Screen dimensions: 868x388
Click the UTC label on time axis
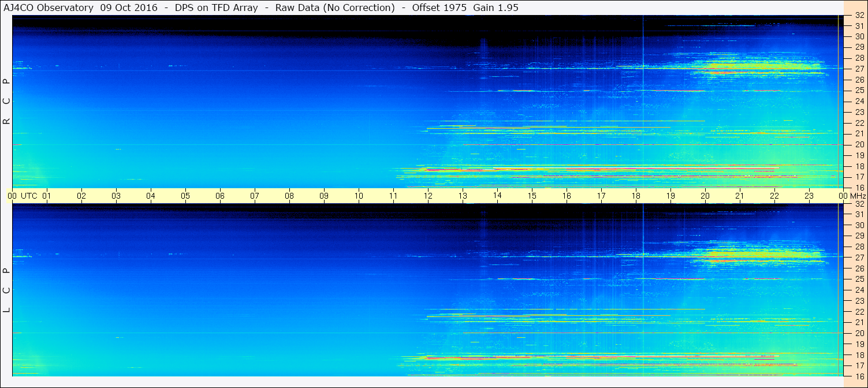click(x=29, y=196)
